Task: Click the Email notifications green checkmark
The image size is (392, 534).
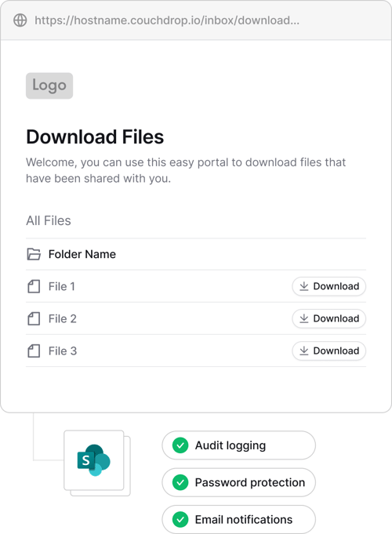Action: (x=180, y=520)
